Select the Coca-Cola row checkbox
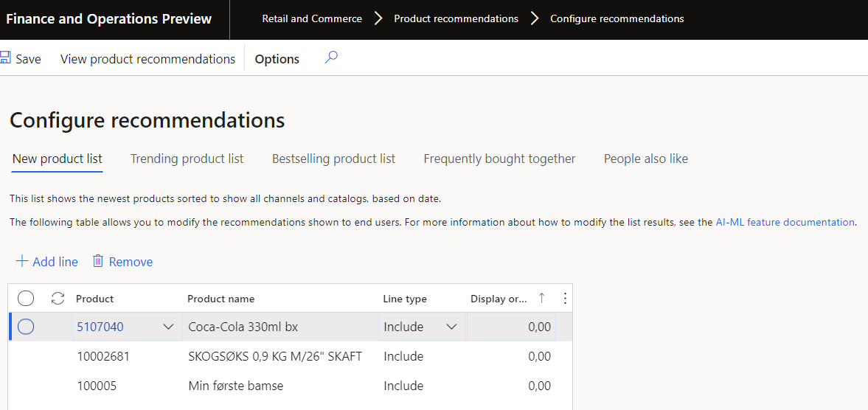Viewport: 868px width, 410px height. tap(26, 327)
